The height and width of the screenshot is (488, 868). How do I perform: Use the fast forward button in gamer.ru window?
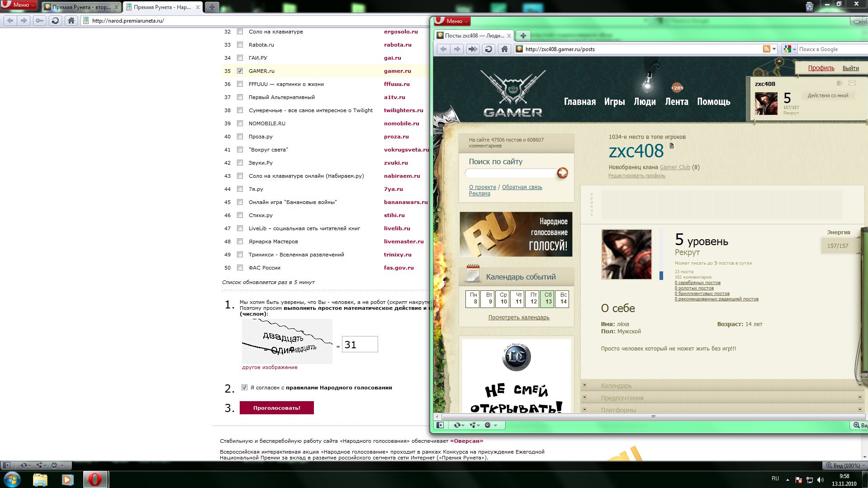pos(472,49)
